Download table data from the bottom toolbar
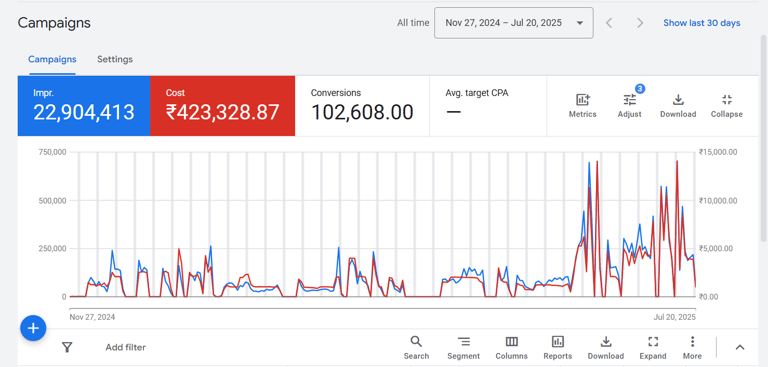This screenshot has width=768, height=367. 606,348
